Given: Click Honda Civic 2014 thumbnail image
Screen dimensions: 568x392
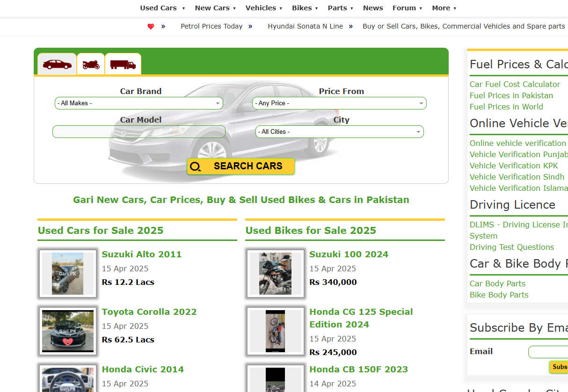Looking at the screenshot, I should 68,378.
